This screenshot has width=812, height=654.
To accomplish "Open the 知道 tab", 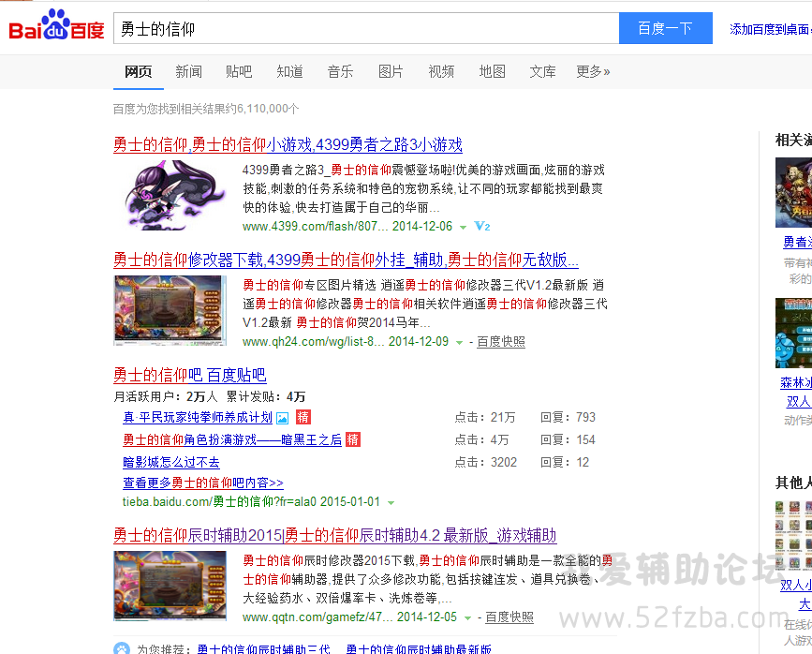I will tap(289, 71).
